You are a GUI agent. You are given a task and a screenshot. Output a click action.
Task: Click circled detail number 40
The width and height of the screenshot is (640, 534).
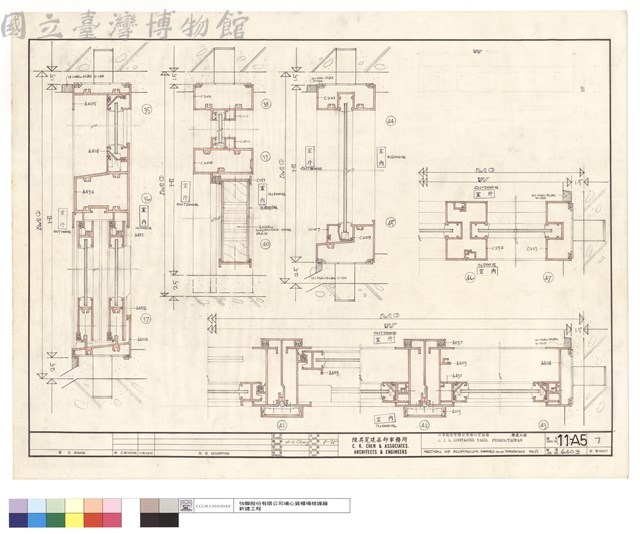click(266, 245)
